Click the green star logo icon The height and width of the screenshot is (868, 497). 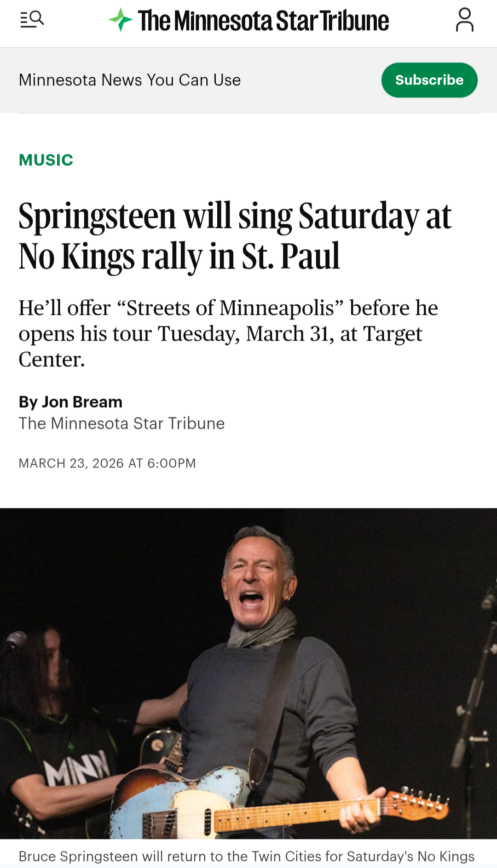121,20
